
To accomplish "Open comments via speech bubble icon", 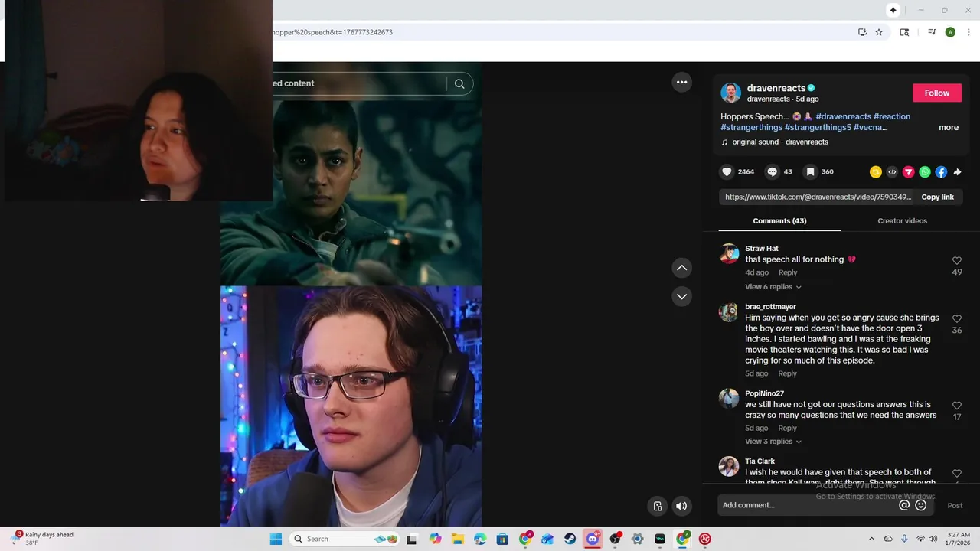I will pos(773,172).
